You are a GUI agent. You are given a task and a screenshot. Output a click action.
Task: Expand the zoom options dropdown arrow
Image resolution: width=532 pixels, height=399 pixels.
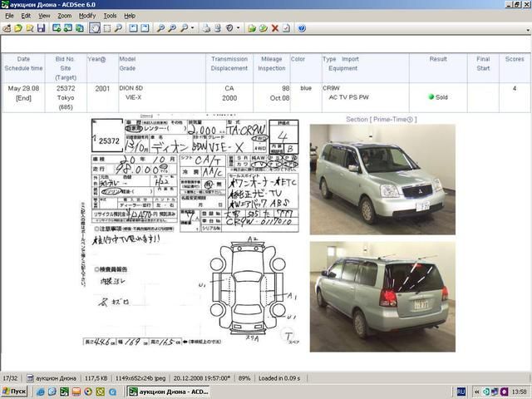193,28
